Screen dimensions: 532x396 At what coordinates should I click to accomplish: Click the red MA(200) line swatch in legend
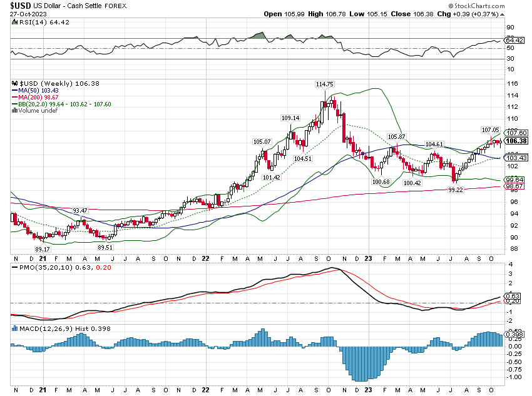[x=14, y=98]
